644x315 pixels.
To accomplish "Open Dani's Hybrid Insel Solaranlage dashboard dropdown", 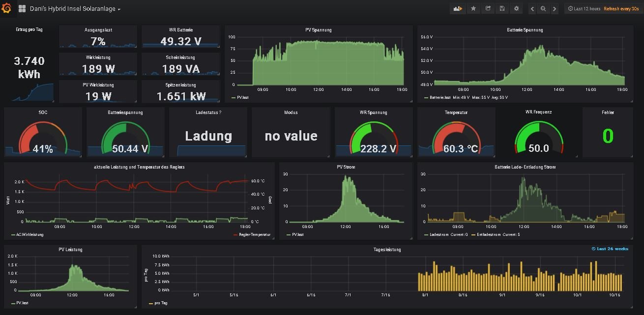I will click(x=73, y=9).
